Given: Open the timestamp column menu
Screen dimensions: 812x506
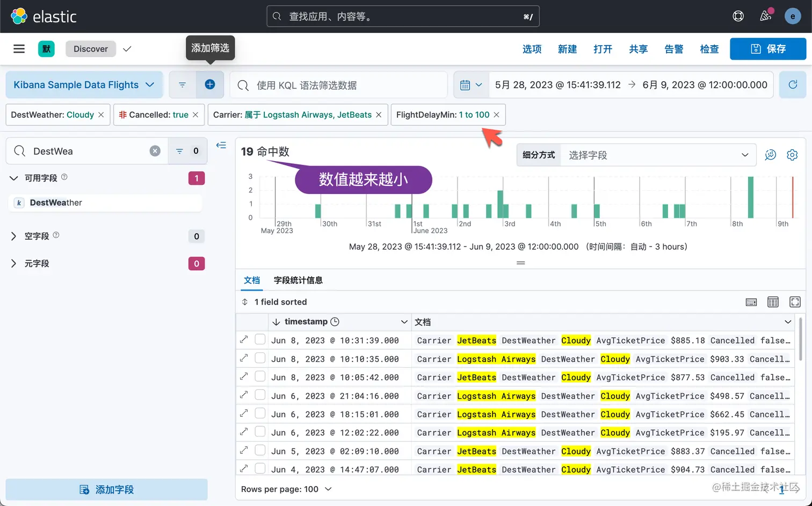Looking at the screenshot, I should coord(404,322).
